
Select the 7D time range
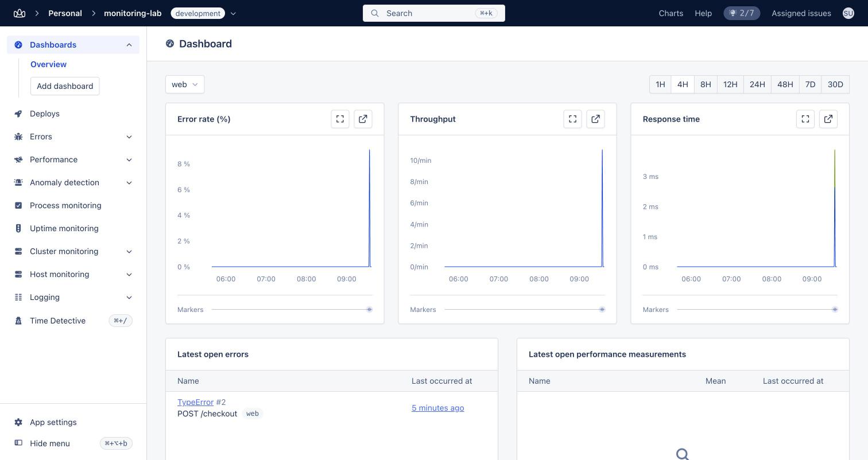[x=810, y=84]
